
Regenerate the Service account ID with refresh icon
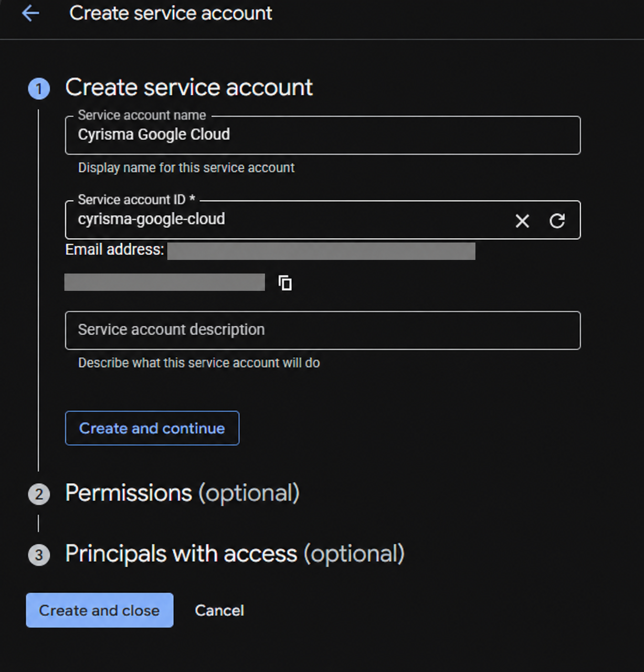click(557, 221)
